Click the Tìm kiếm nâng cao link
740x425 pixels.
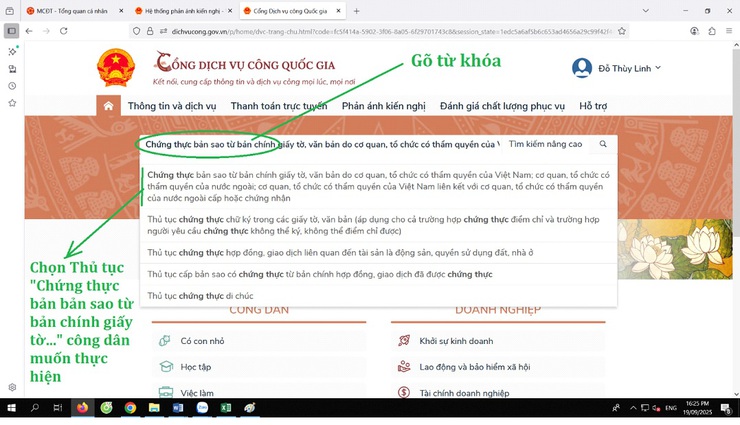(x=545, y=144)
